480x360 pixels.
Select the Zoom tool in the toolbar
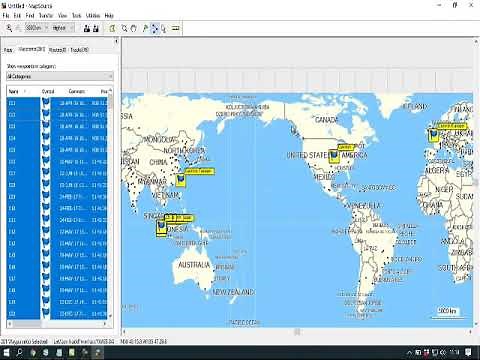pos(124,28)
